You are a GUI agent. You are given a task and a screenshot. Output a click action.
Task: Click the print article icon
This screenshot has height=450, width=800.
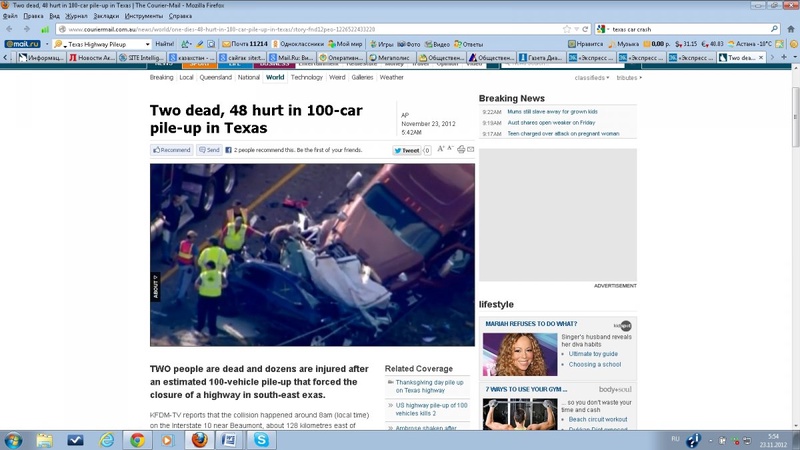click(461, 150)
